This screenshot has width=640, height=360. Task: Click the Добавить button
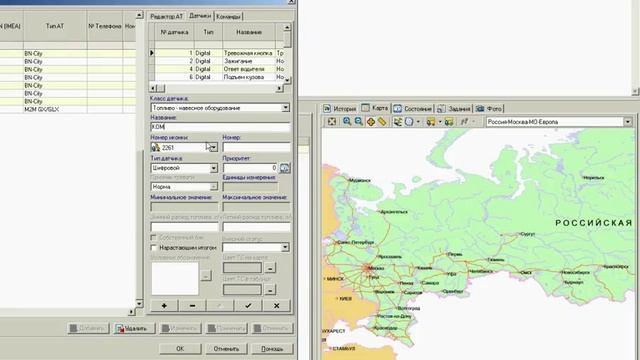pyautogui.click(x=89, y=328)
